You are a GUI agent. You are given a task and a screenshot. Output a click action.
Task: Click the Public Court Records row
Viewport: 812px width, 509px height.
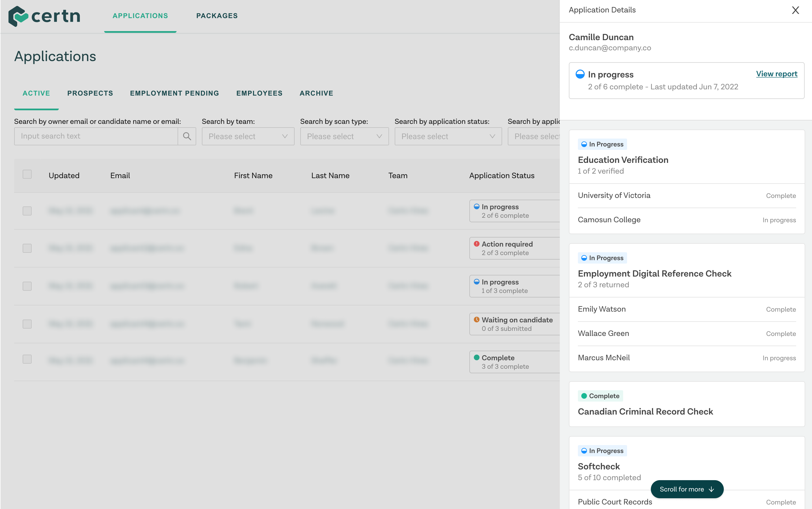(687, 502)
